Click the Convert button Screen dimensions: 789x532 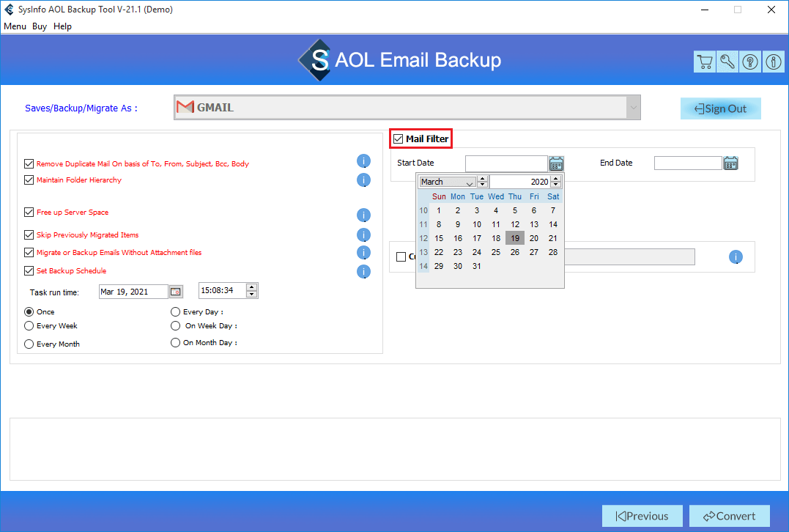pyautogui.click(x=729, y=516)
